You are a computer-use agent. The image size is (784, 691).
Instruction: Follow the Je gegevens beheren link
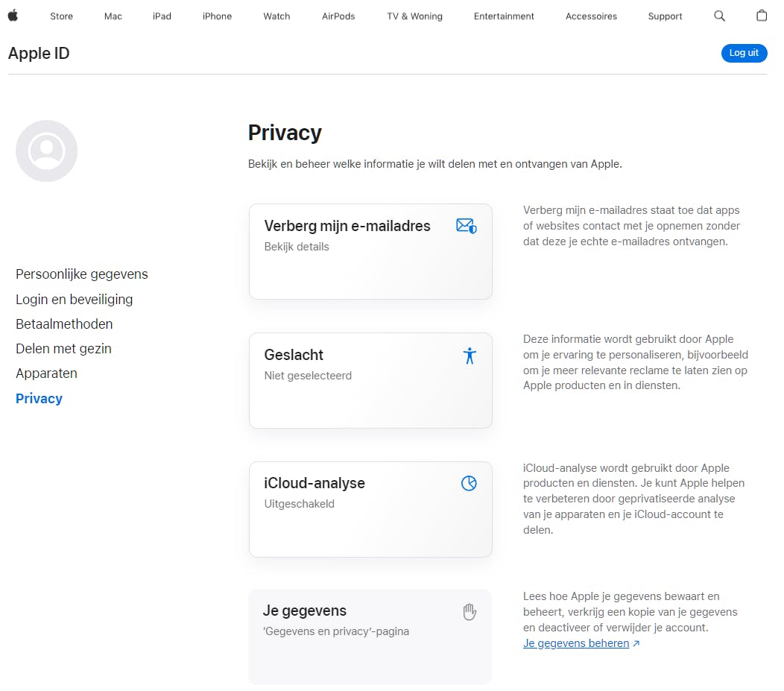[576, 643]
